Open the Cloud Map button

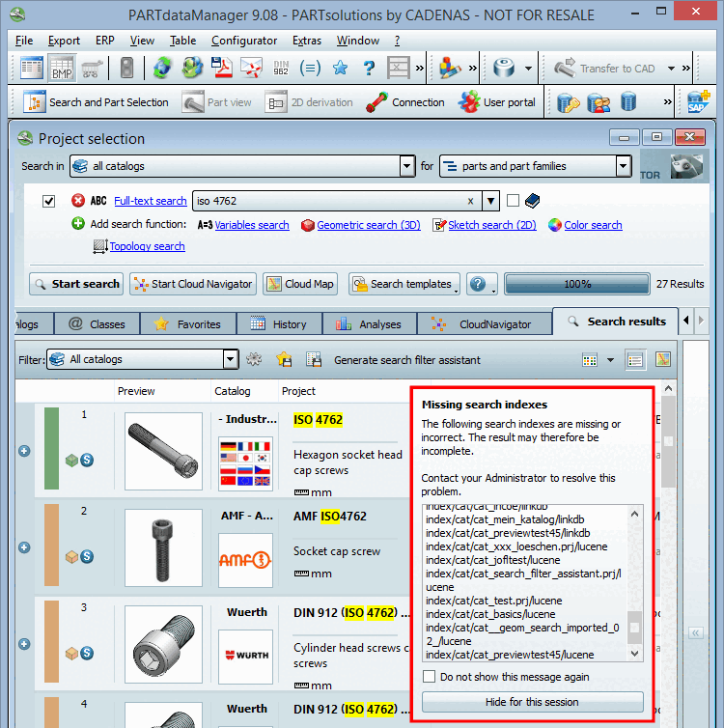click(300, 284)
